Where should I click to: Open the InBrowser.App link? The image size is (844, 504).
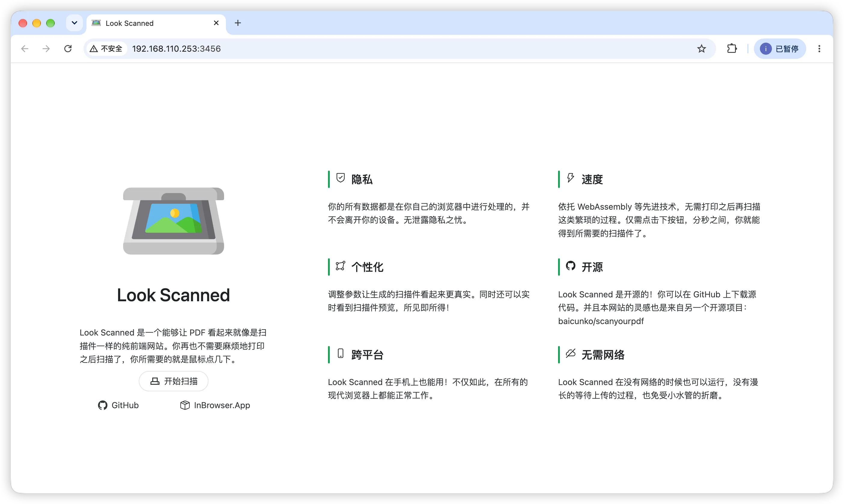click(215, 405)
